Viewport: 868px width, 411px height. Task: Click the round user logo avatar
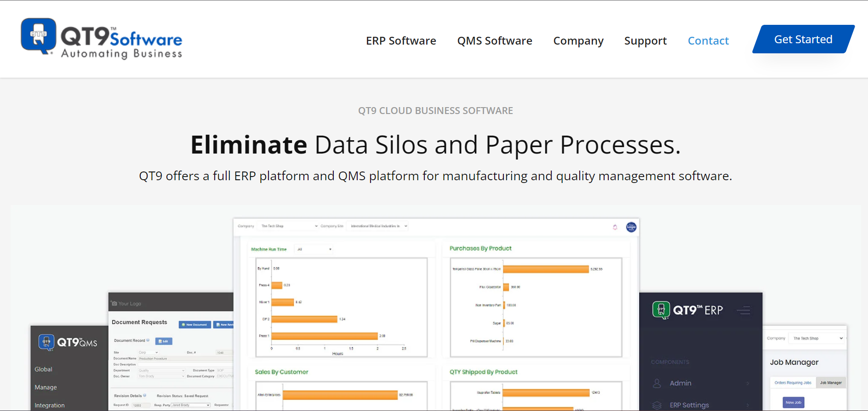631,227
